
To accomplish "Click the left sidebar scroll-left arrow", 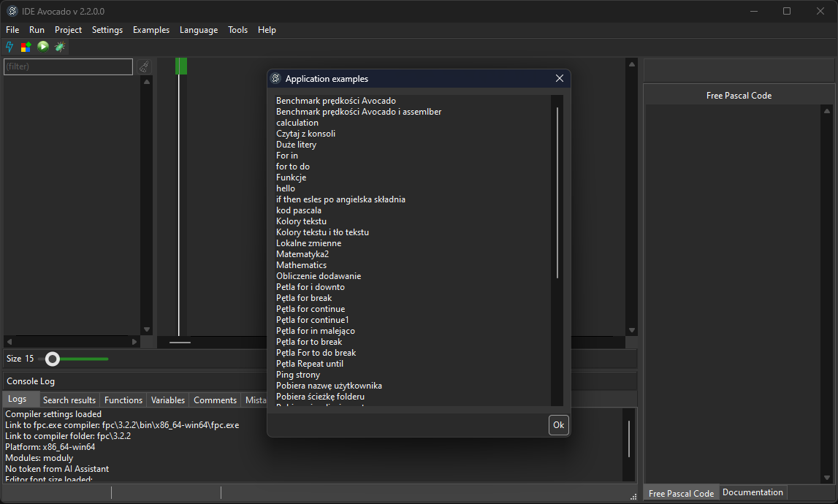I will coord(9,342).
